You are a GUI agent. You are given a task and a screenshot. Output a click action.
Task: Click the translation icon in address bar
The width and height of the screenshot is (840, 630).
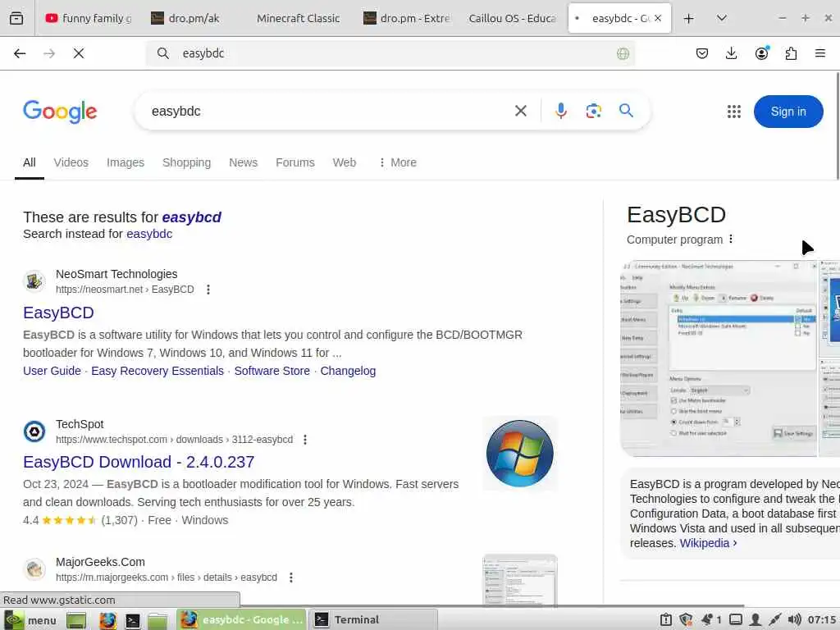(623, 53)
